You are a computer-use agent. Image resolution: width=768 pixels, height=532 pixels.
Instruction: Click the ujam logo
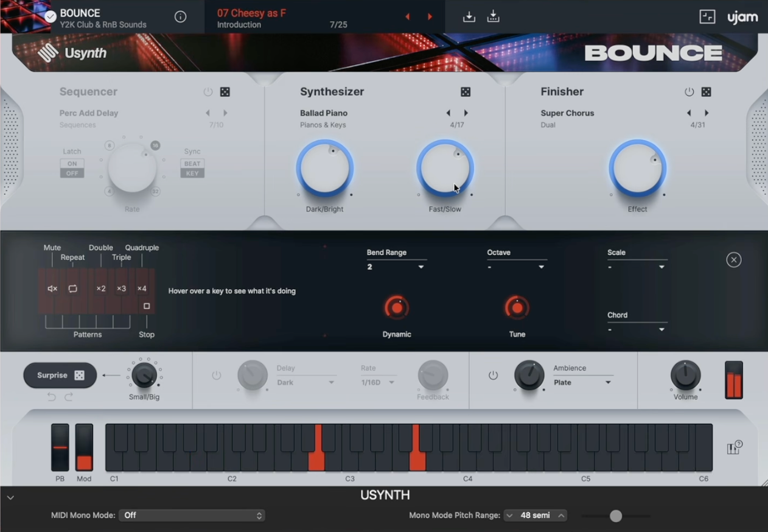coord(742,17)
